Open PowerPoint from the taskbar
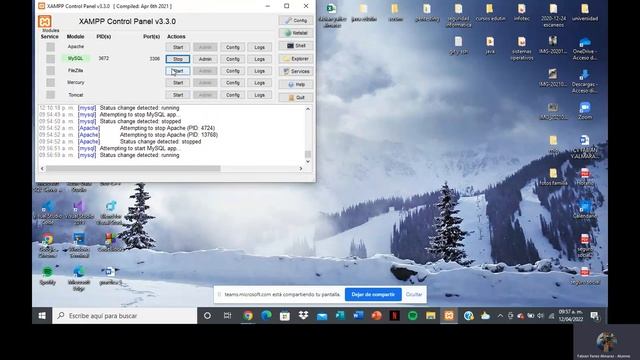The image size is (640, 360). [376, 316]
